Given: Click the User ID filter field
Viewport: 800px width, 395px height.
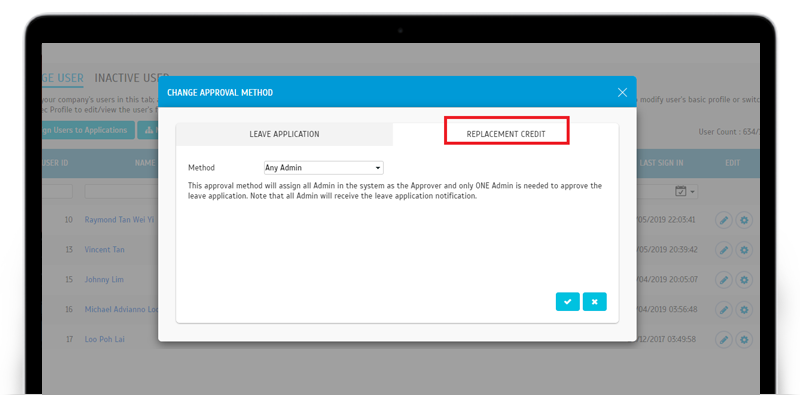Looking at the screenshot, I should click(57, 192).
